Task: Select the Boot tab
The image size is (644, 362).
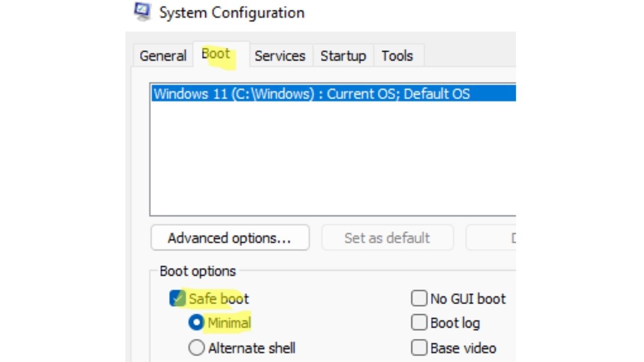Action: click(x=216, y=54)
